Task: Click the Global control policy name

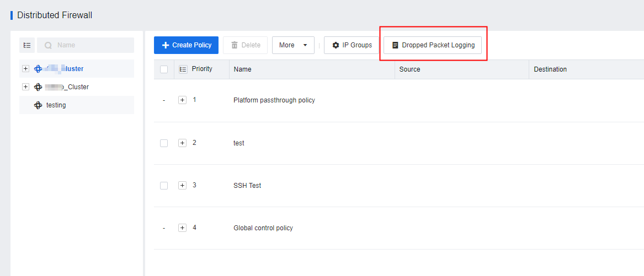Action: (263, 228)
